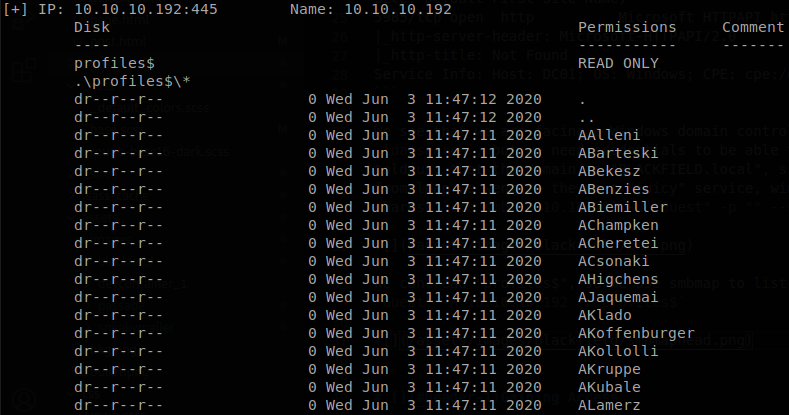Click the ACheretei folder entry
Screen dimensions: 789x415
click(x=618, y=243)
